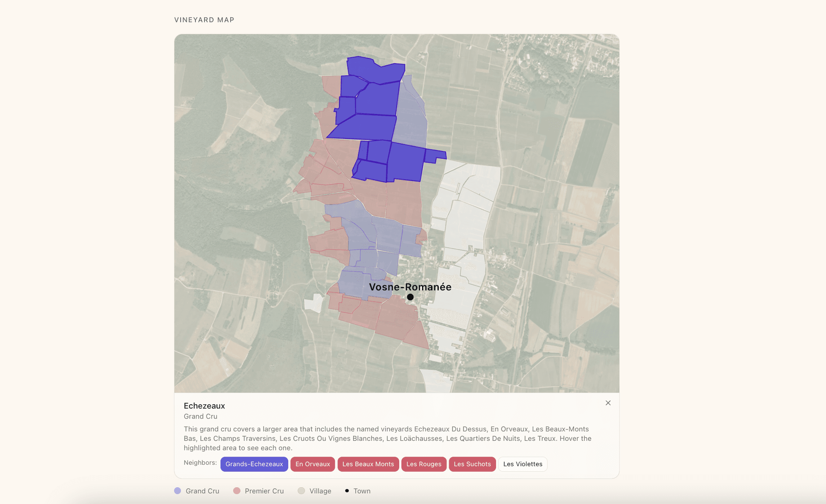Viewport: 826px width, 504px height.
Task: Click the Echezeaux title in the card
Action: [204, 406]
